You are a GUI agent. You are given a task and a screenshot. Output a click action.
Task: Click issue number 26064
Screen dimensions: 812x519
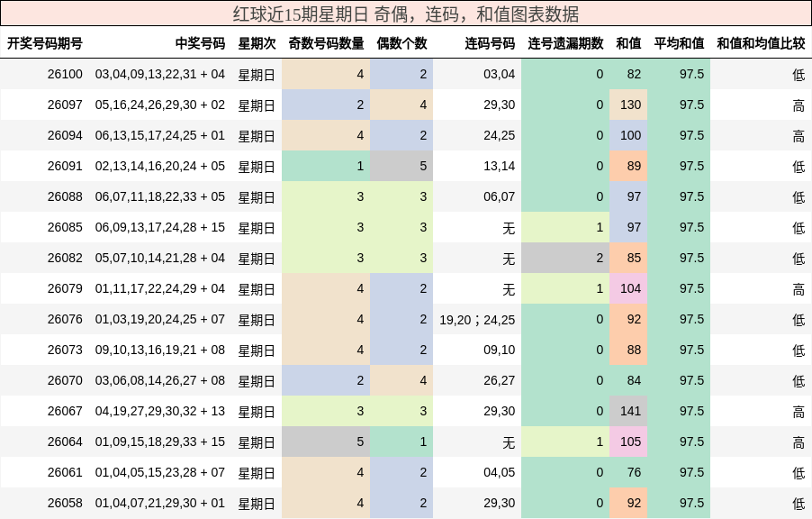pos(65,442)
